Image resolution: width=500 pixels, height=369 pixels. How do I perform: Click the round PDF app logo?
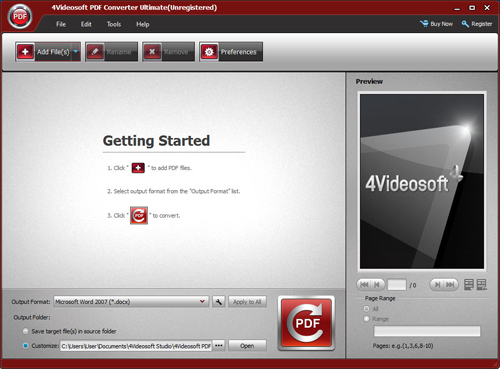(x=20, y=17)
